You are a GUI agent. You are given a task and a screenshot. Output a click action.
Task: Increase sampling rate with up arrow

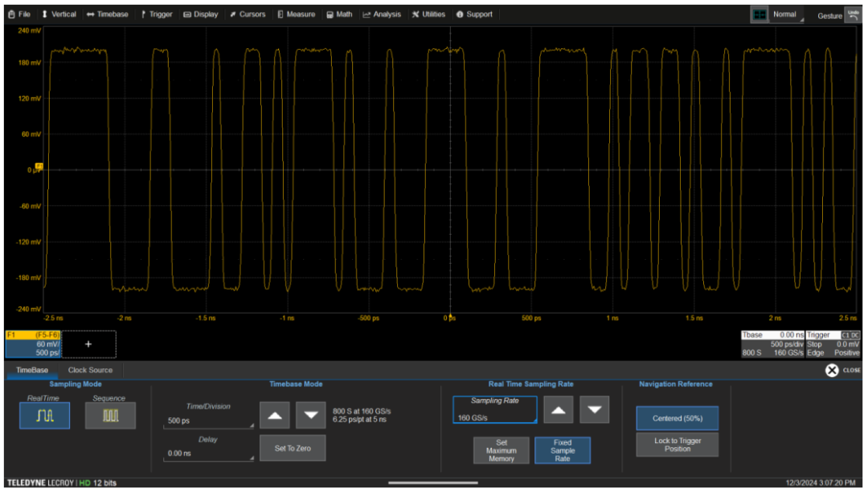[x=558, y=410]
